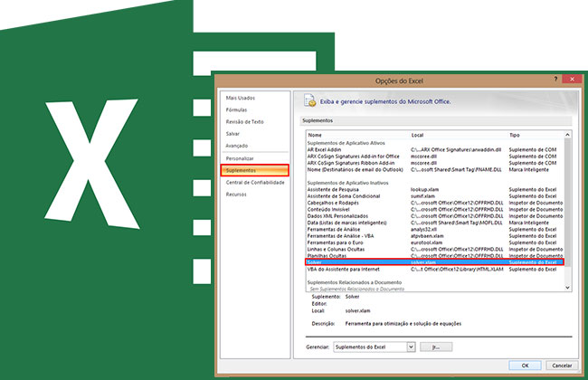Open Revisão de Texto settings
The width and height of the screenshot is (588, 380).
click(244, 122)
